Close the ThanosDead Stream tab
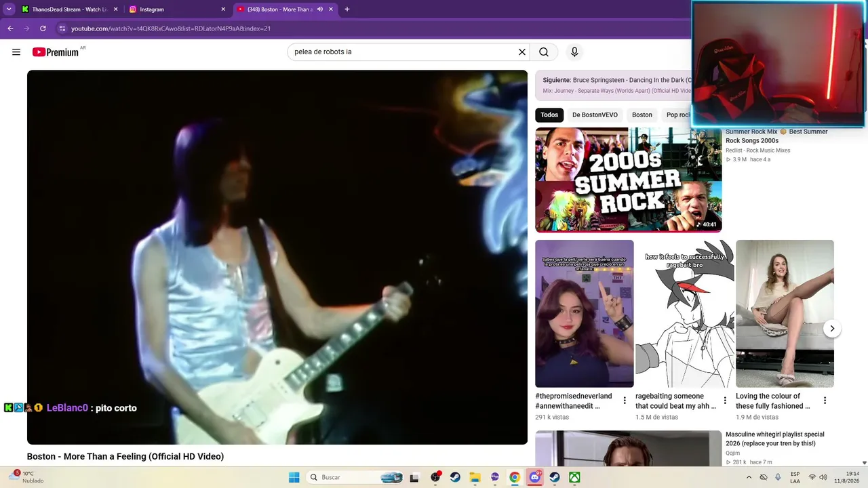Image resolution: width=868 pixels, height=488 pixels. pyautogui.click(x=115, y=9)
